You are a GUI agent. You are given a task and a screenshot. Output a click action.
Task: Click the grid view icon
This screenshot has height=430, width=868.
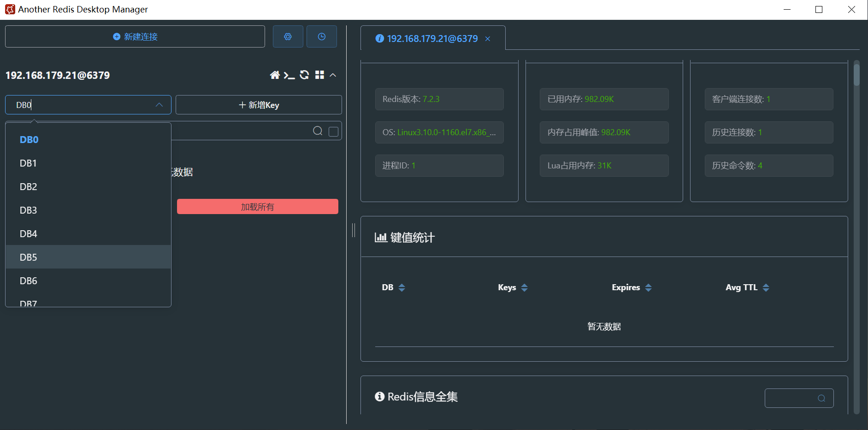coord(319,75)
